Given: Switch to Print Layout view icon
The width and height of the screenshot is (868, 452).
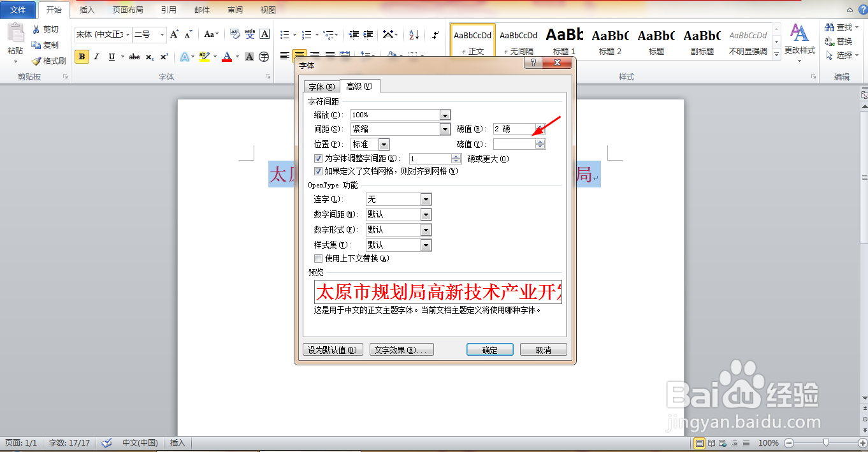Looking at the screenshot, I should (x=700, y=443).
